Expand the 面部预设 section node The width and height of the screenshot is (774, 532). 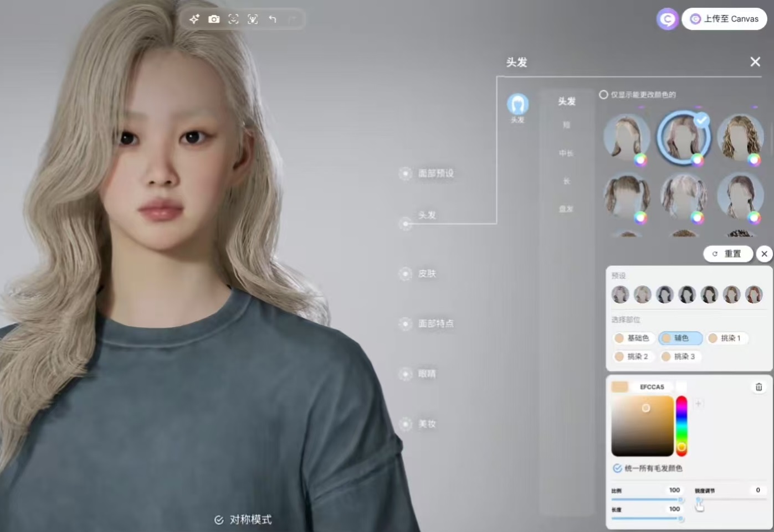pyautogui.click(x=406, y=174)
